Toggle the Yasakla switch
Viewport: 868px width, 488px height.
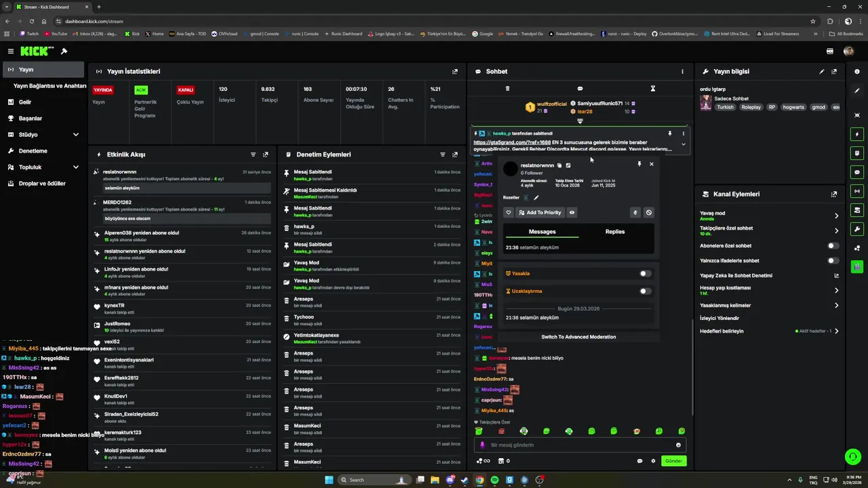coord(646,274)
